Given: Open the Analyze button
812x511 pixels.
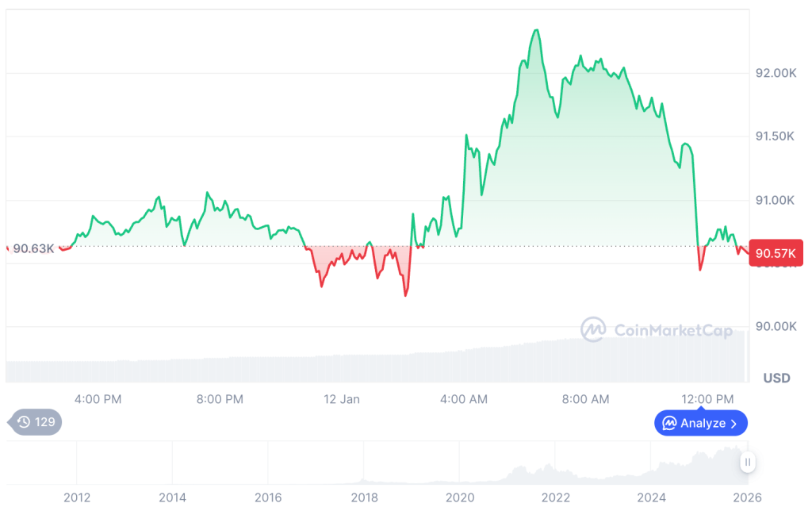Looking at the screenshot, I should (x=701, y=424).
